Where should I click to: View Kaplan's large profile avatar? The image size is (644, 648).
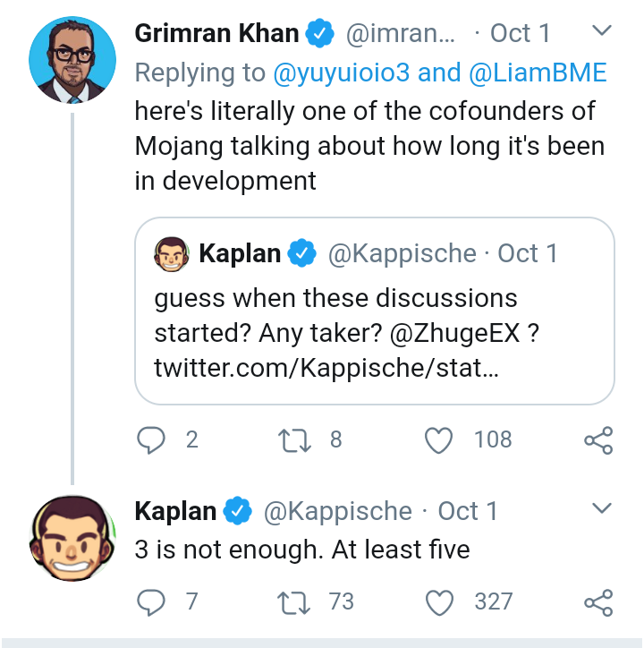coord(72,538)
